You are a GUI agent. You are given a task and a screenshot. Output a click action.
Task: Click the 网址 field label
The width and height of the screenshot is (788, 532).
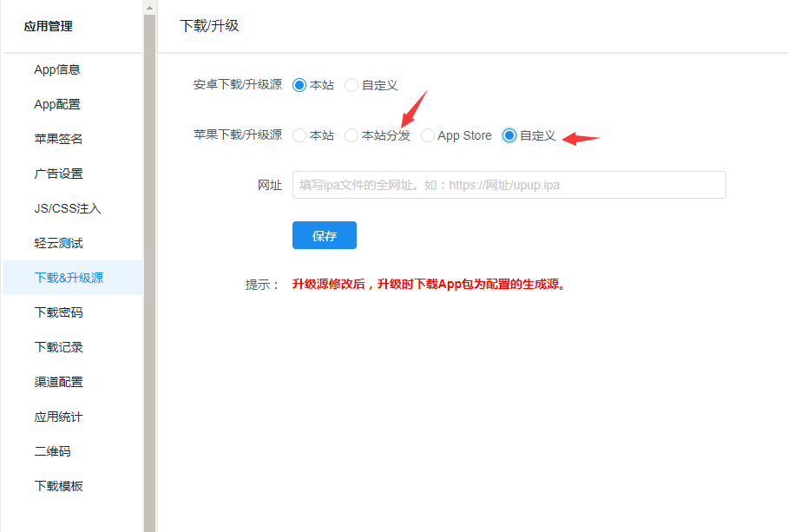(x=270, y=186)
